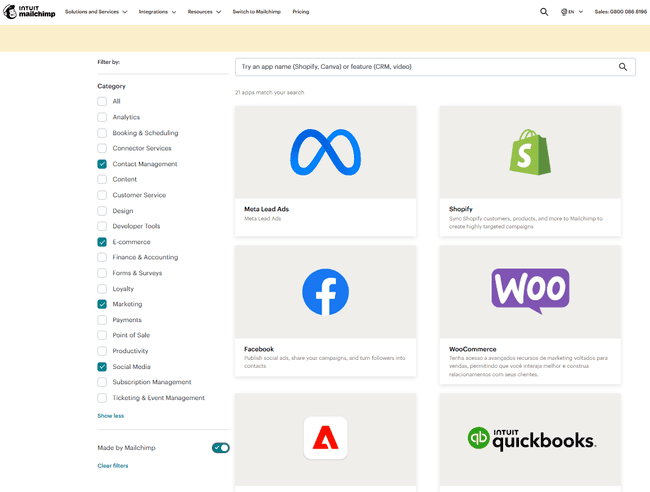
Task: Call the Sales phone number link
Action: (621, 12)
